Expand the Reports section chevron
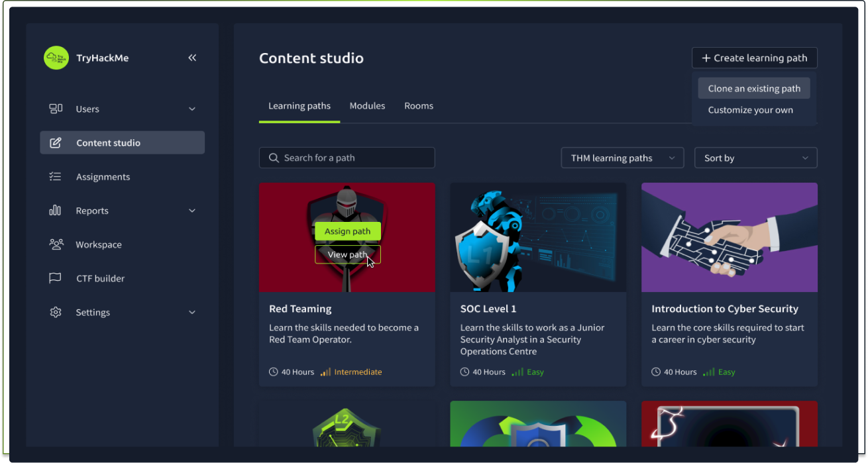Screen dimensions: 868x463 192,211
